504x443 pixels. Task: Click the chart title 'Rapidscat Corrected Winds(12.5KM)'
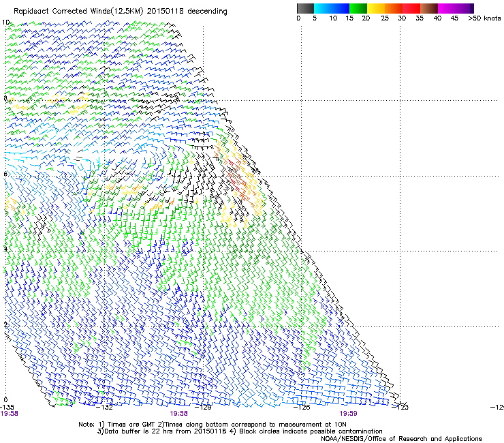coord(78,12)
